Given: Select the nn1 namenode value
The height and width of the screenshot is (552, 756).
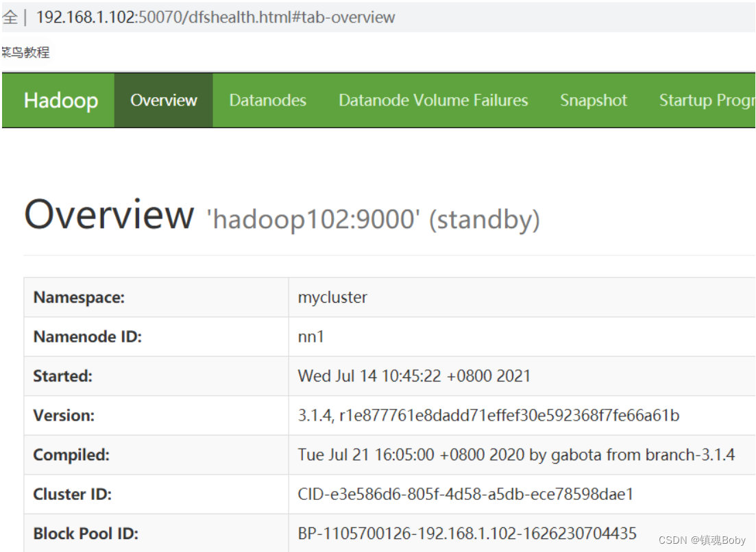Looking at the screenshot, I should click(311, 337).
